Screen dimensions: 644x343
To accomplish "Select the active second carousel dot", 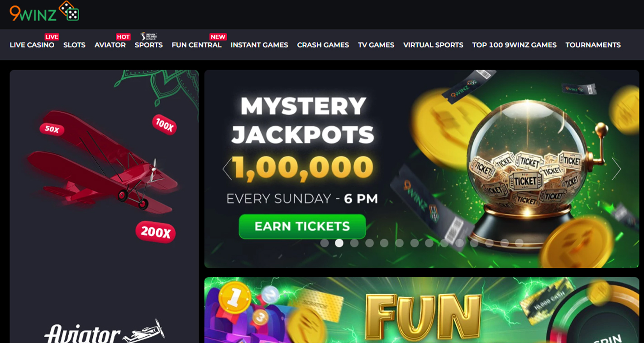I will (339, 243).
